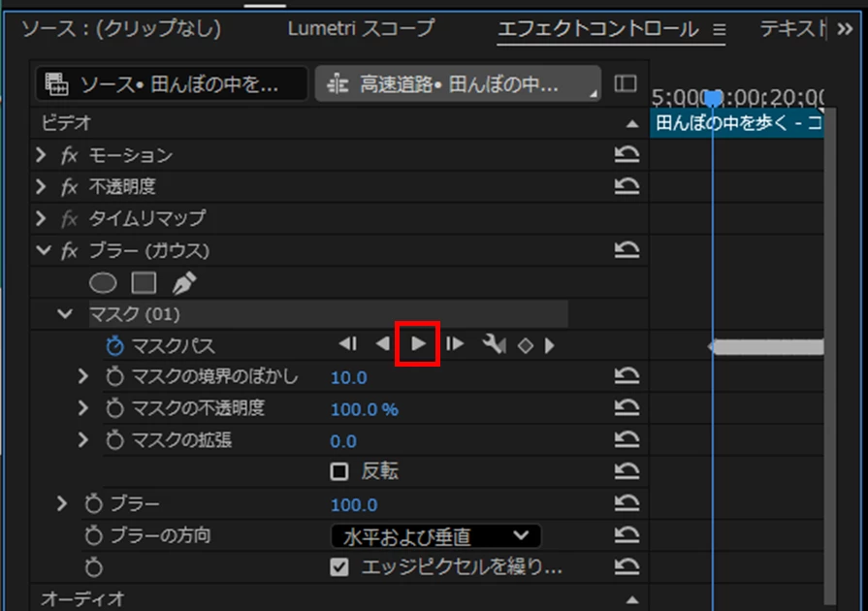Reset マスクの不透明度 value
The image size is (868, 611).
pos(627,408)
